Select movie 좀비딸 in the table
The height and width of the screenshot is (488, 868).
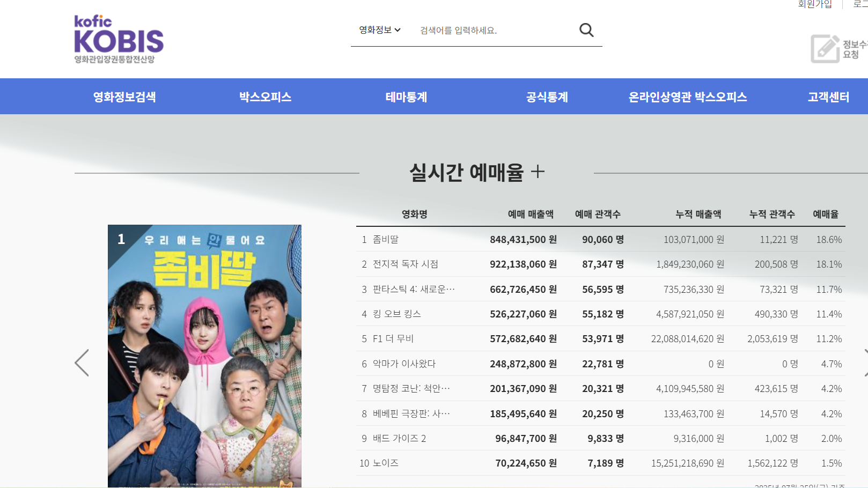(x=386, y=239)
